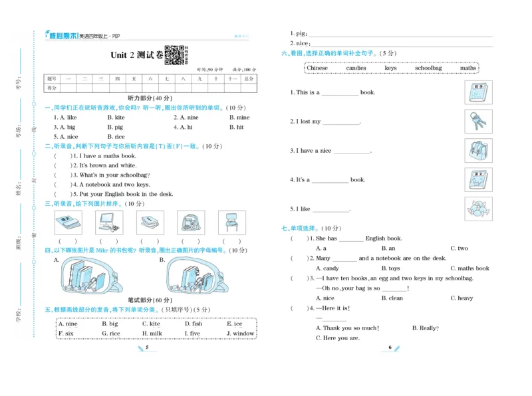The image size is (532, 396).
Task: Select the word 'schoolbag' in the word bank
Action: point(428,68)
